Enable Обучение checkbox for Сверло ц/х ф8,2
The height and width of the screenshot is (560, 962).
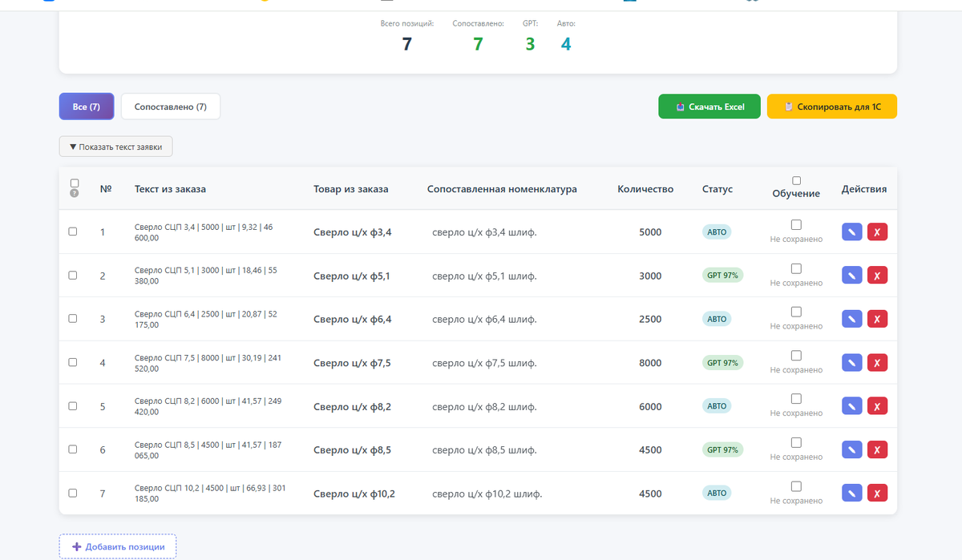tap(796, 399)
